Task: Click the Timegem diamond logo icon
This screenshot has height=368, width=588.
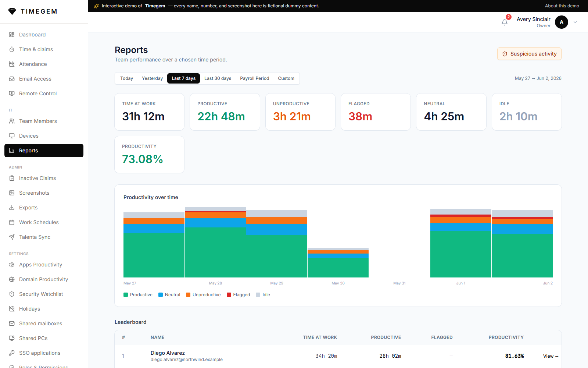Action: coord(12,11)
